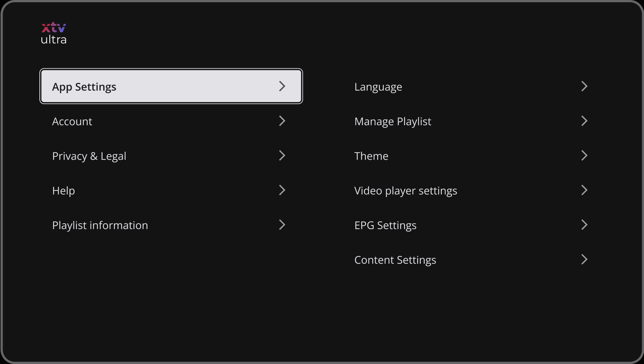Image resolution: width=644 pixels, height=364 pixels.
Task: Open Playlist information
Action: [171, 225]
